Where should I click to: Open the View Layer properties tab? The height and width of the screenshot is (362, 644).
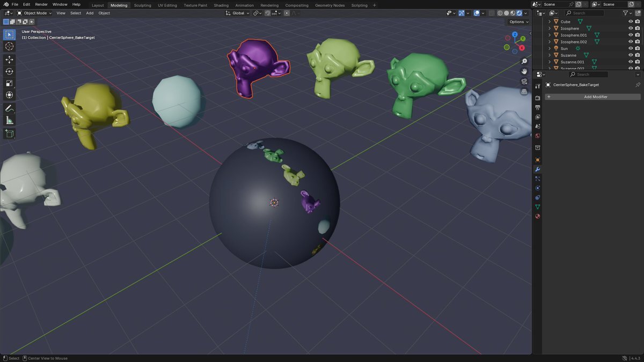pyautogui.click(x=538, y=117)
